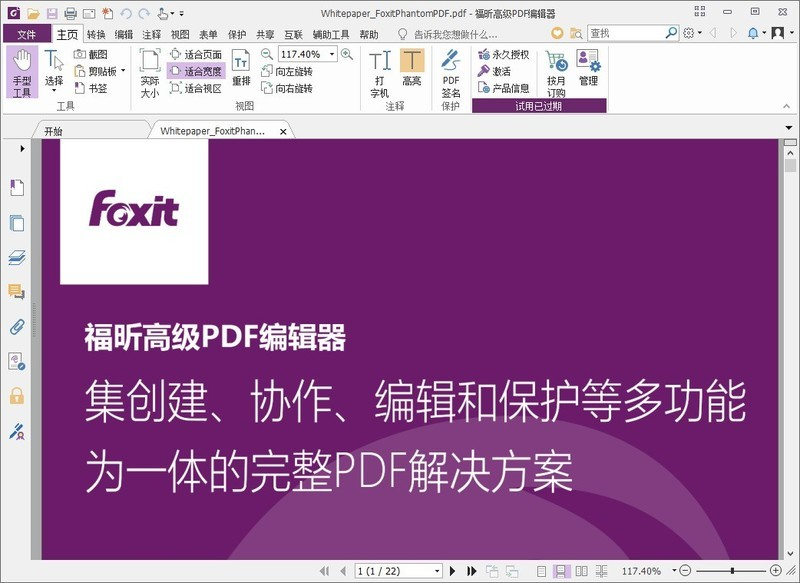The width and height of the screenshot is (800, 583).
Task: Switch to the Form (表单) tab
Action: (x=208, y=34)
